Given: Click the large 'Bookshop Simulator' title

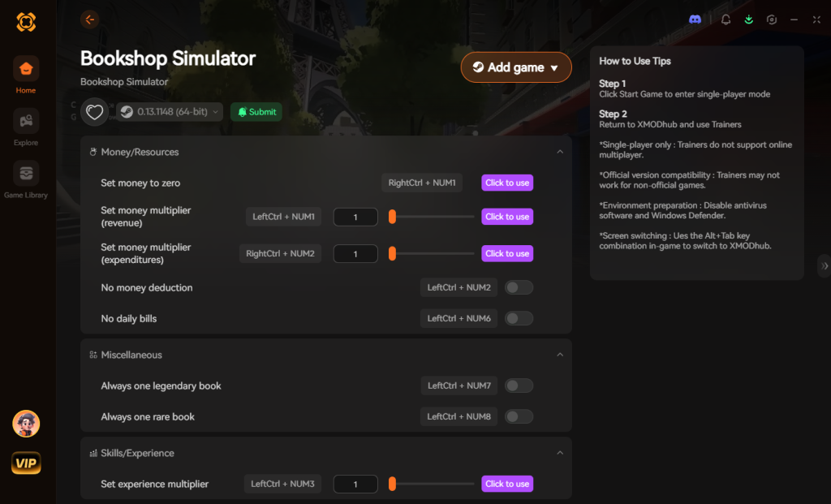Looking at the screenshot, I should pyautogui.click(x=168, y=58).
